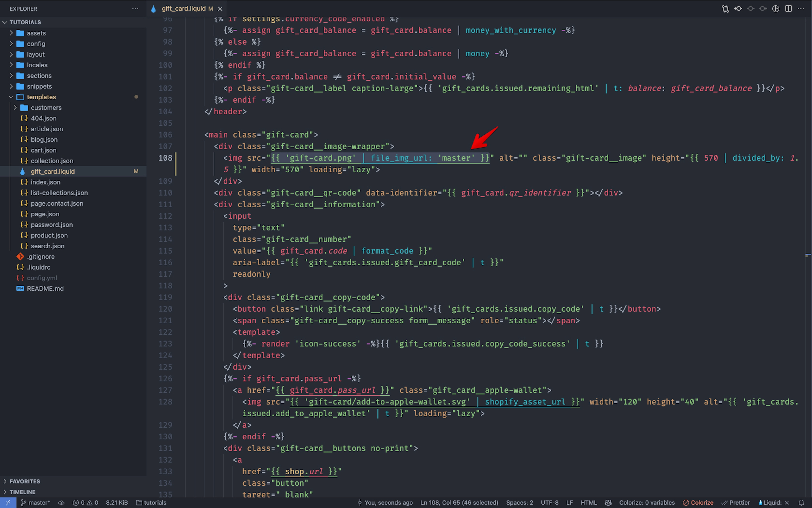Click the 8.21 KiB file size indicator
The width and height of the screenshot is (812, 508).
click(x=117, y=503)
